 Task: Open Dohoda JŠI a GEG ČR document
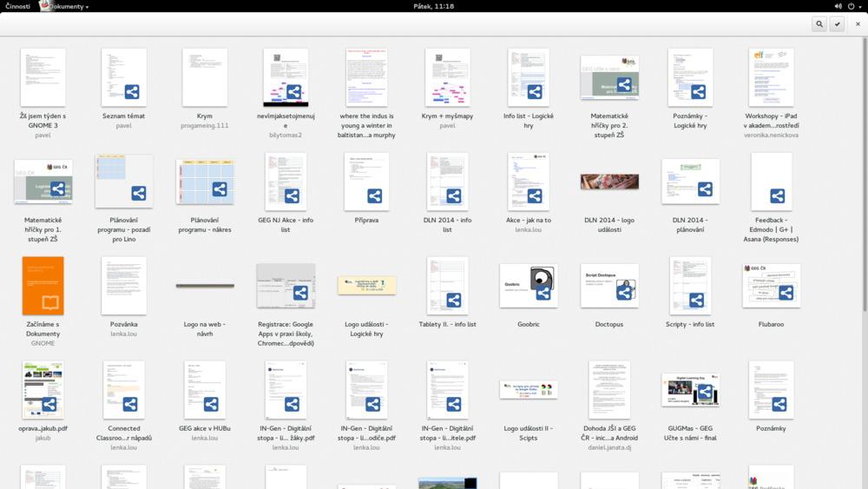tap(609, 390)
